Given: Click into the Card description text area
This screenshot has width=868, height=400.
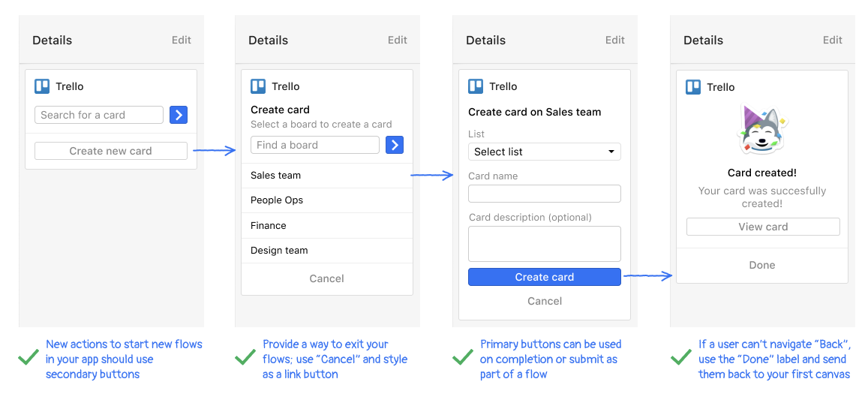Looking at the screenshot, I should click(544, 244).
